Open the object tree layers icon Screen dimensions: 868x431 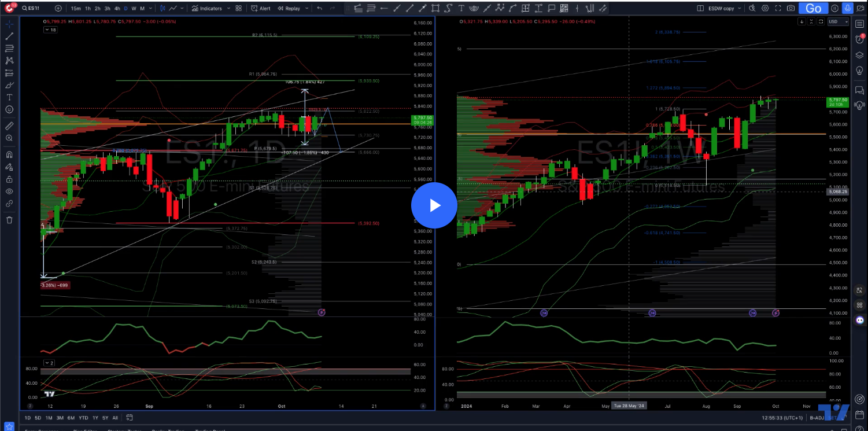coord(859,55)
